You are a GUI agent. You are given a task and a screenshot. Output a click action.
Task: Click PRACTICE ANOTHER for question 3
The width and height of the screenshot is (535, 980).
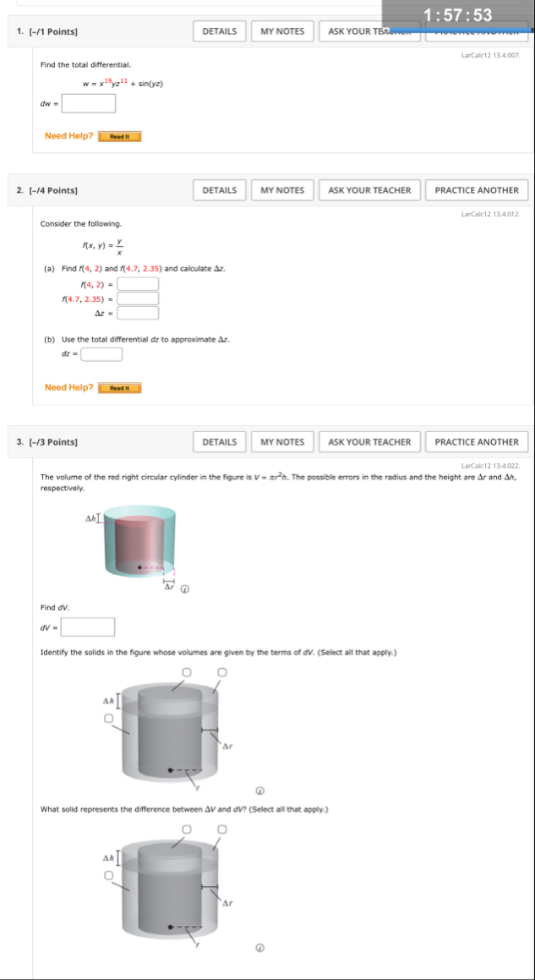click(478, 441)
